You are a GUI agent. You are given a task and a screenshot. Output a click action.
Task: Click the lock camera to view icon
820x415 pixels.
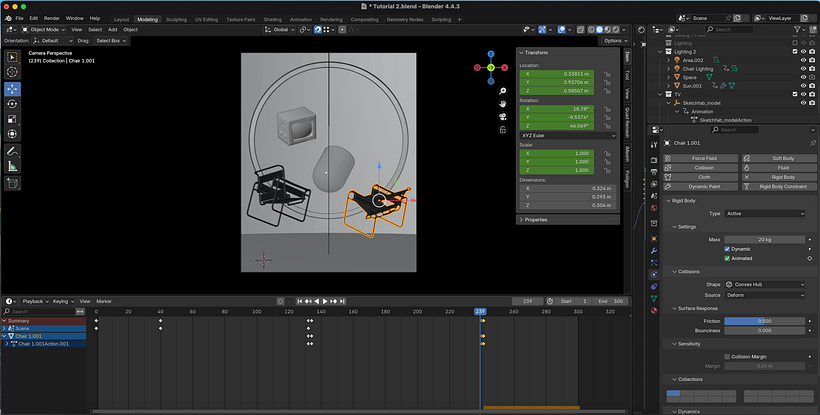pos(503,129)
